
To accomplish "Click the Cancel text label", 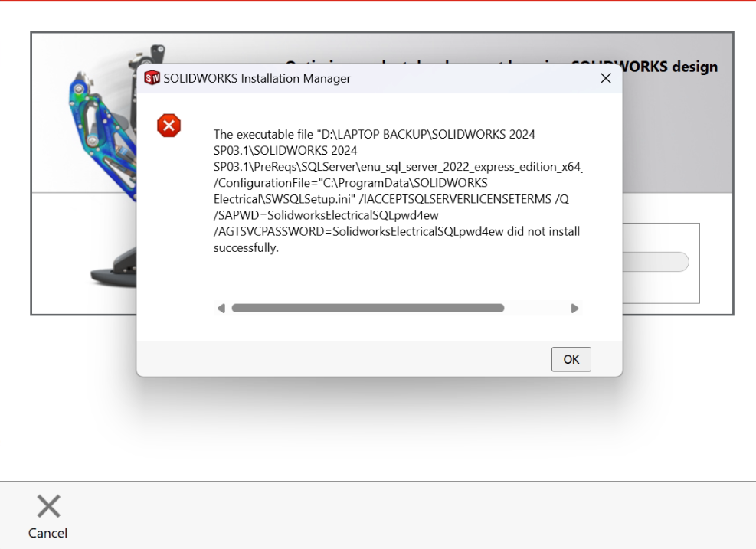I will (47, 533).
